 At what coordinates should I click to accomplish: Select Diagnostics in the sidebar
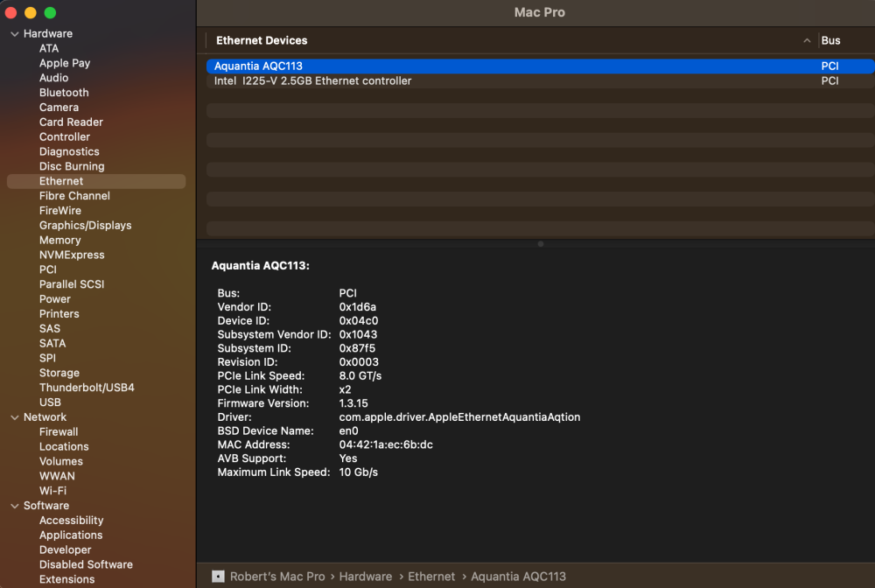[x=69, y=151]
